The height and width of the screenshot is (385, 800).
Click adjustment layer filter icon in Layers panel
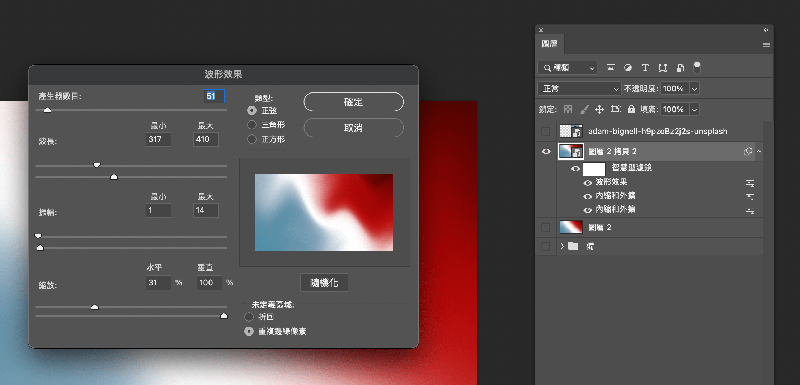(x=628, y=67)
